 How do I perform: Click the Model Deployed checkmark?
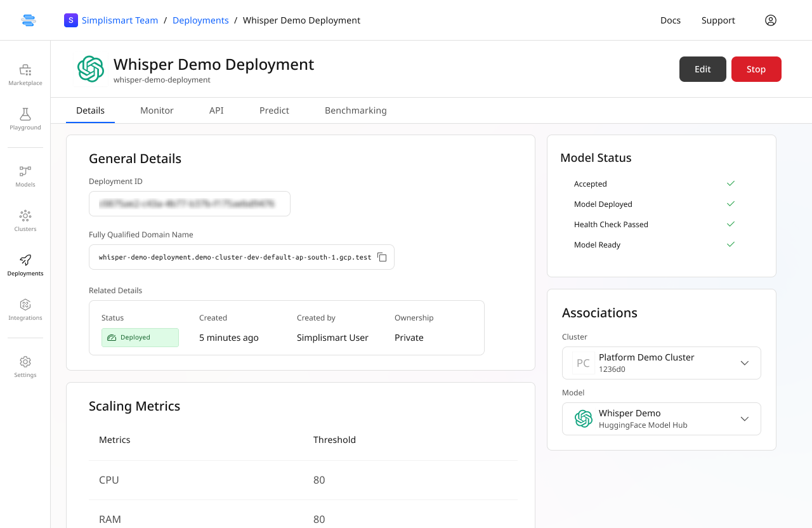coord(731,204)
